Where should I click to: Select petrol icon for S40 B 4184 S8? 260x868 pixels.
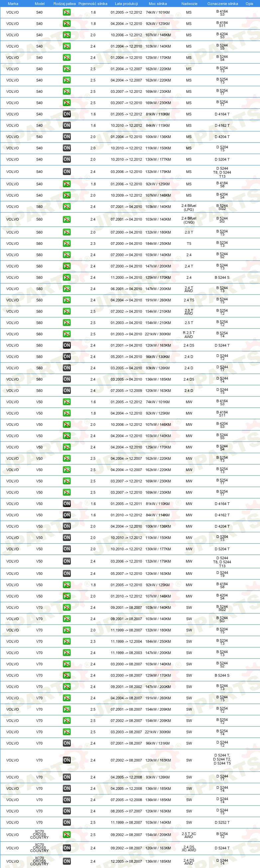(67, 184)
